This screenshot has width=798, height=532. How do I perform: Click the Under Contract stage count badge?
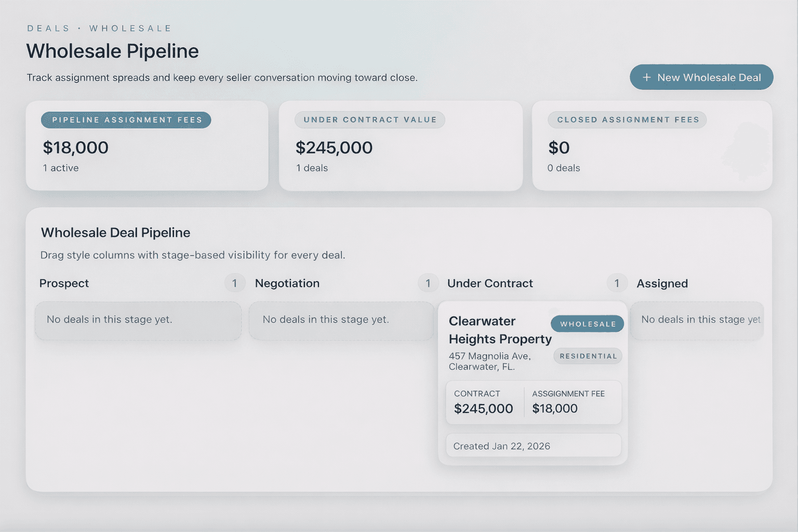(617, 283)
